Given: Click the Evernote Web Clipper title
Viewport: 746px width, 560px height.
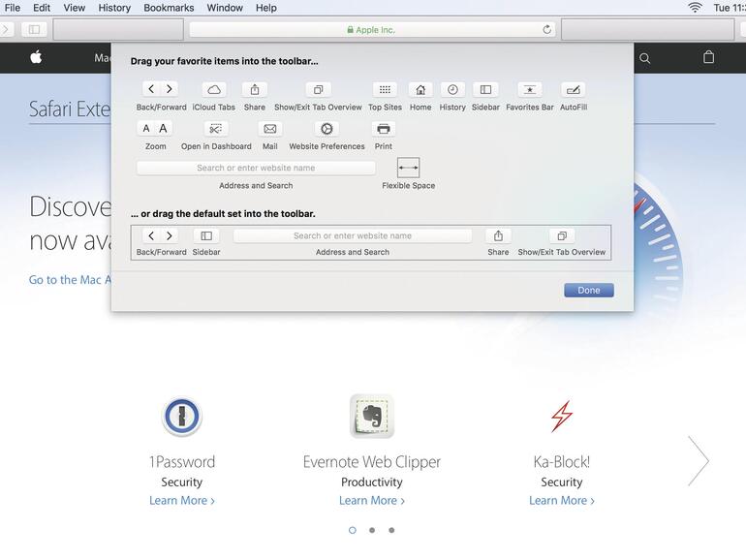Looking at the screenshot, I should pos(372,461).
